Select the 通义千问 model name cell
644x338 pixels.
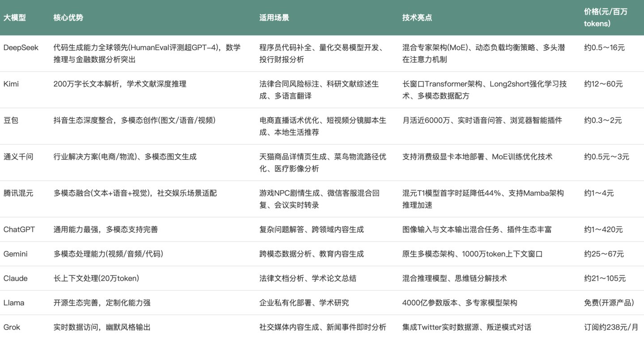18,157
